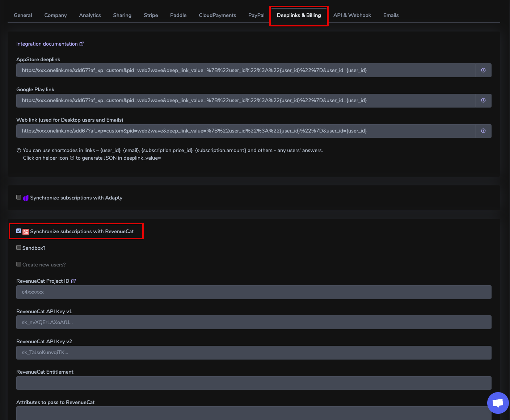Click the 'AppStore deeplink' label
The width and height of the screenshot is (510, 420).
(38, 59)
